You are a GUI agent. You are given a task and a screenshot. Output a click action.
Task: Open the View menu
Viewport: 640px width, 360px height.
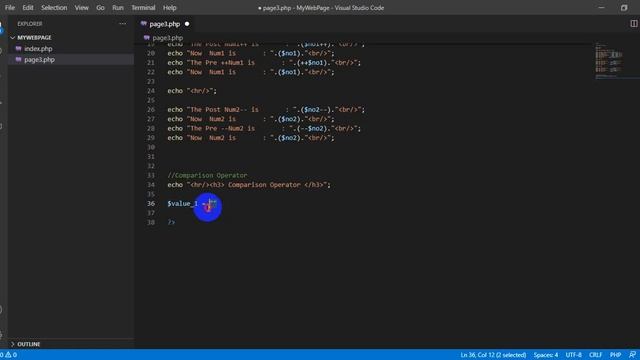tap(82, 8)
